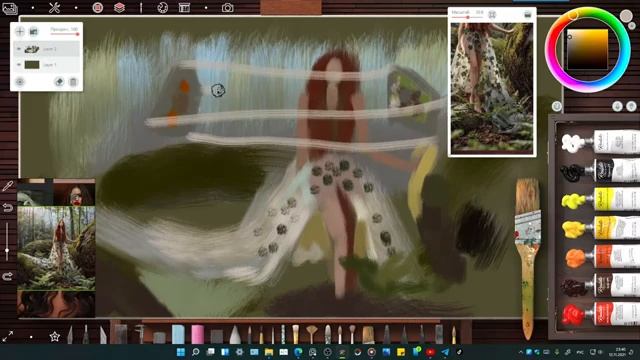Select the forest woman reference thumbnail
Image resolution: width=640 pixels, height=360 pixels.
tap(56, 248)
